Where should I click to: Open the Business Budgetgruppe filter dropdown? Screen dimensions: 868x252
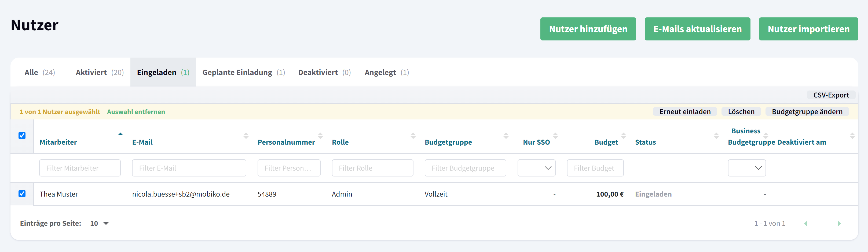coord(747,168)
